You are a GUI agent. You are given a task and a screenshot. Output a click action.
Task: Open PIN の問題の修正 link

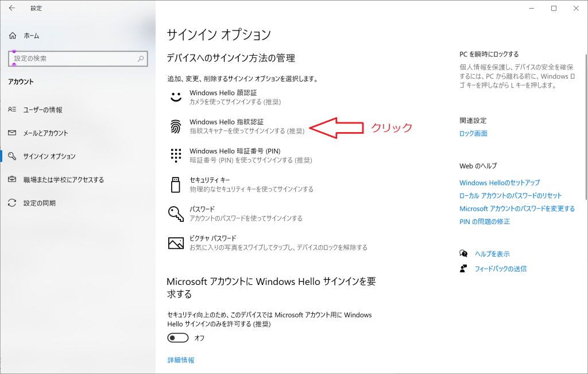click(x=485, y=221)
